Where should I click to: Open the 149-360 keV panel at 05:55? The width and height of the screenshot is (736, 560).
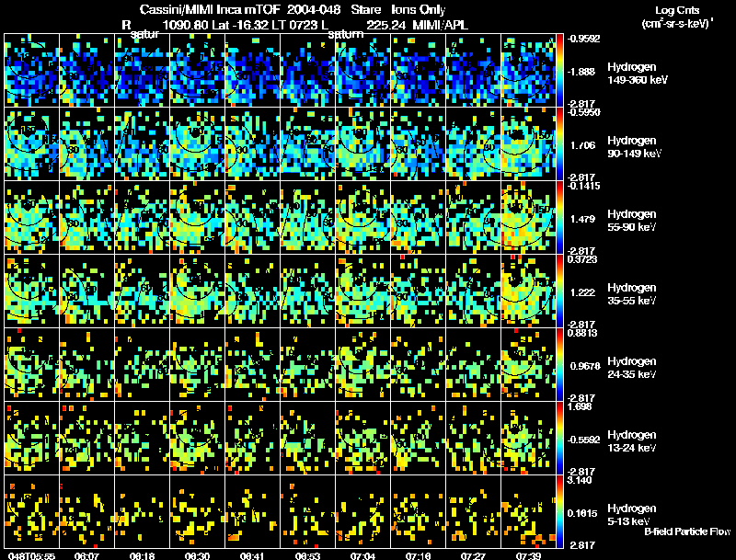[x=32, y=71]
